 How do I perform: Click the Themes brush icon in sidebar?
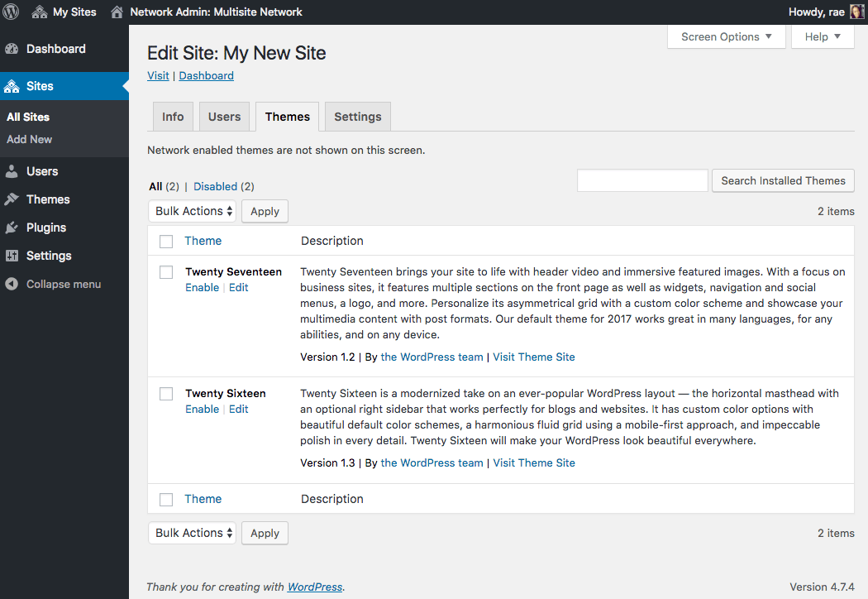12,199
